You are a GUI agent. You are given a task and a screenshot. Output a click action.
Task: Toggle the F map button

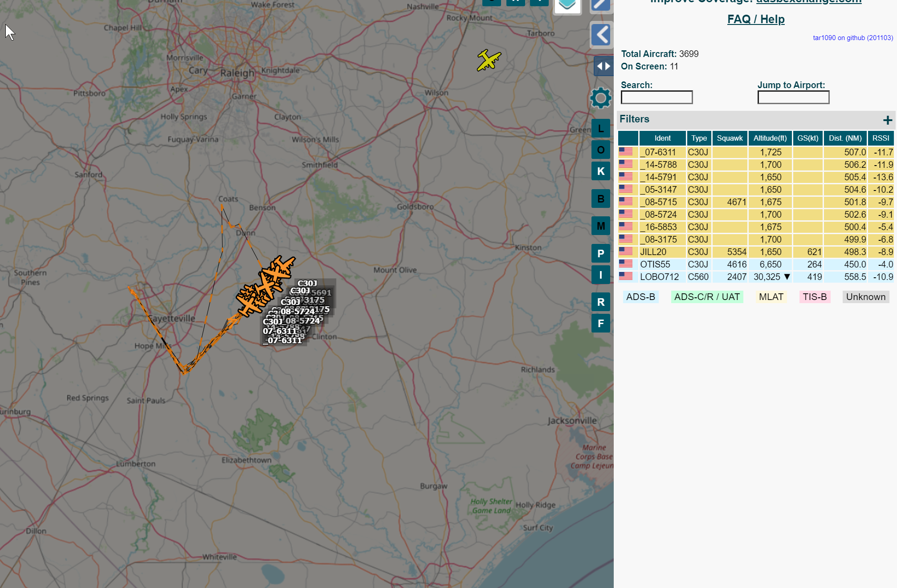601,324
